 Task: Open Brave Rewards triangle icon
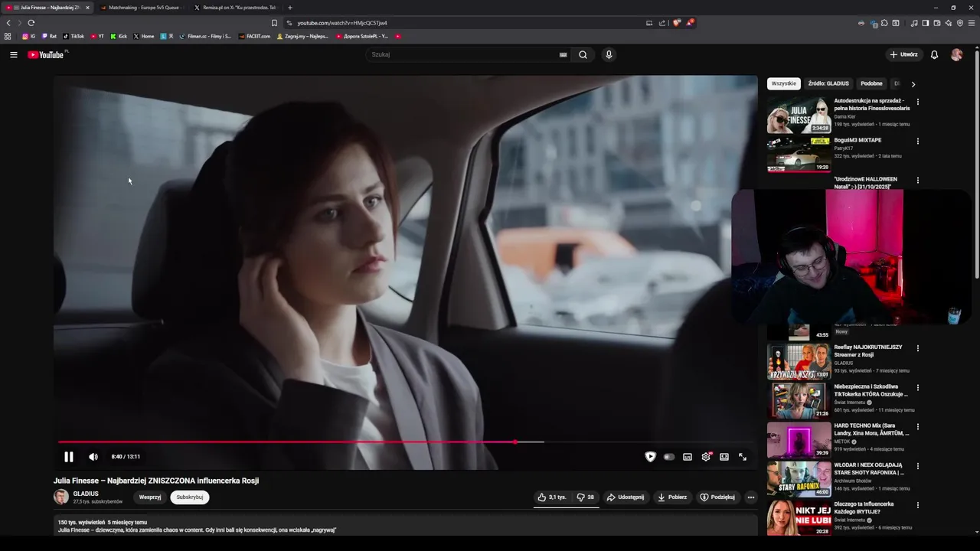[x=690, y=23]
